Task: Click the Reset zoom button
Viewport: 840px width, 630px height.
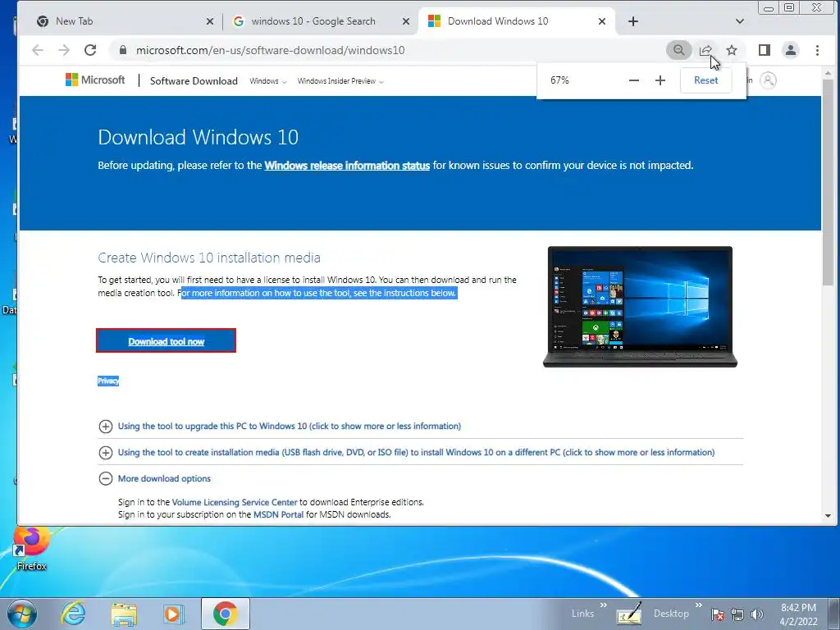Action: 705,80
